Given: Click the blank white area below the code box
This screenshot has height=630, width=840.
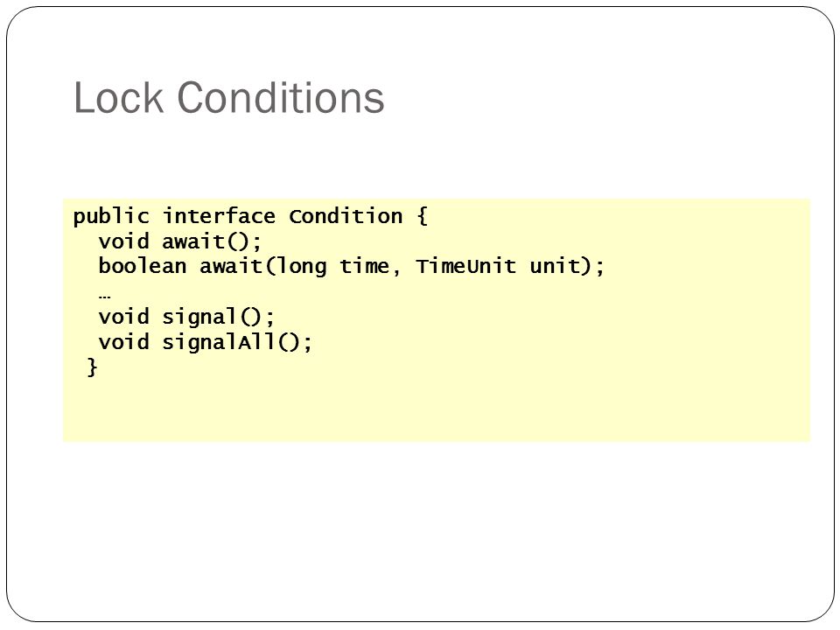Looking at the screenshot, I should [420, 530].
